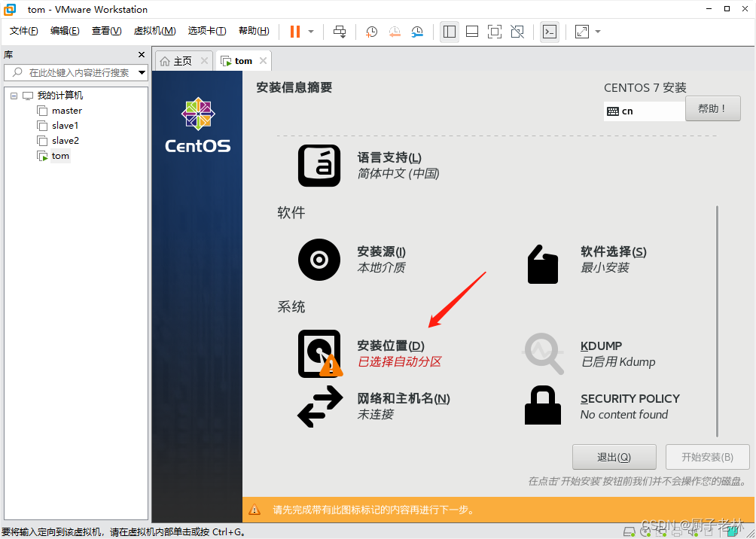Click the 帮助！ help button in installer
The height and width of the screenshot is (539, 756).
(x=712, y=108)
